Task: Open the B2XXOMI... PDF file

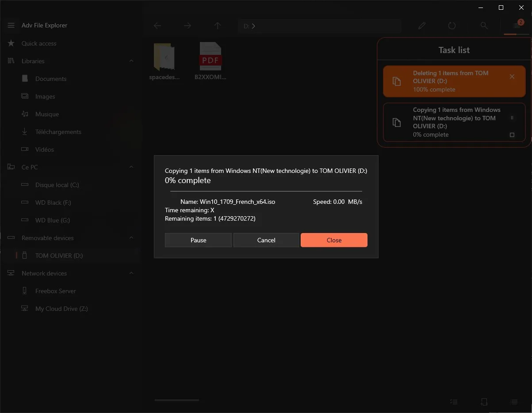Action: 211,62
